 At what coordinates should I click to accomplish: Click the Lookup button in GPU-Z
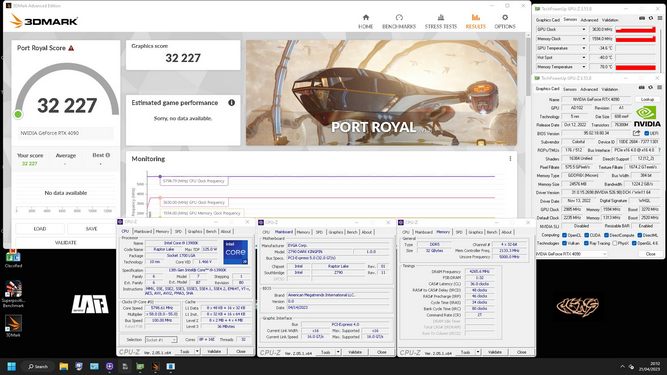coord(647,99)
